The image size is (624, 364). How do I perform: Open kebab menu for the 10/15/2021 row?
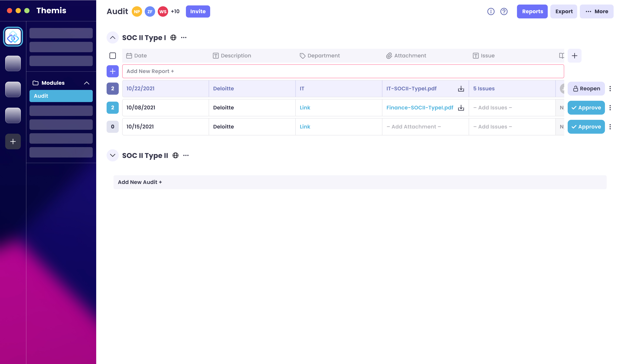[610, 127]
